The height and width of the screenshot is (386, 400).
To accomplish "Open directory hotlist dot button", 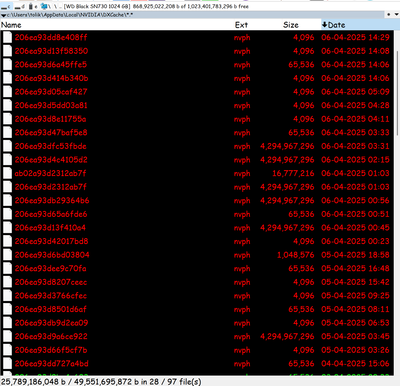I will (x=389, y=15).
